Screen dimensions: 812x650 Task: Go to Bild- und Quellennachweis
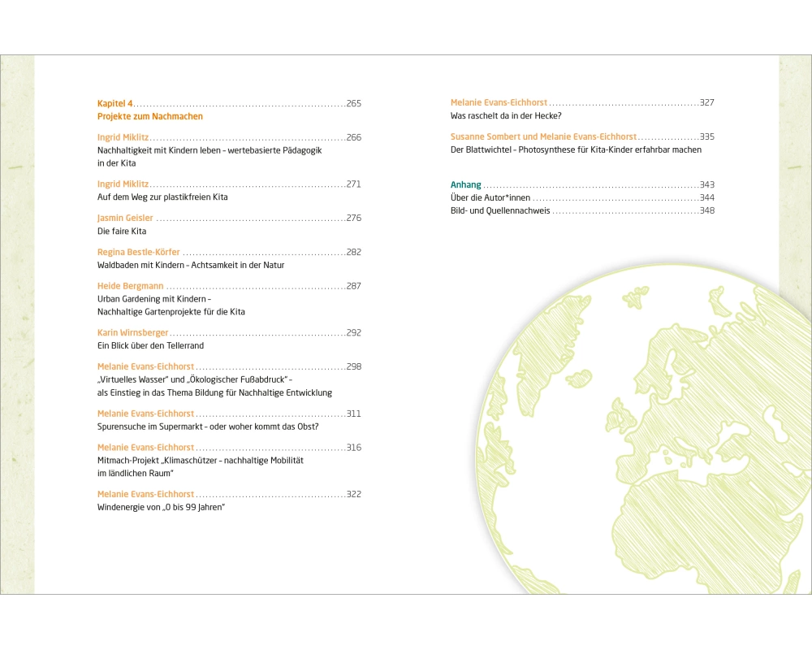point(500,210)
